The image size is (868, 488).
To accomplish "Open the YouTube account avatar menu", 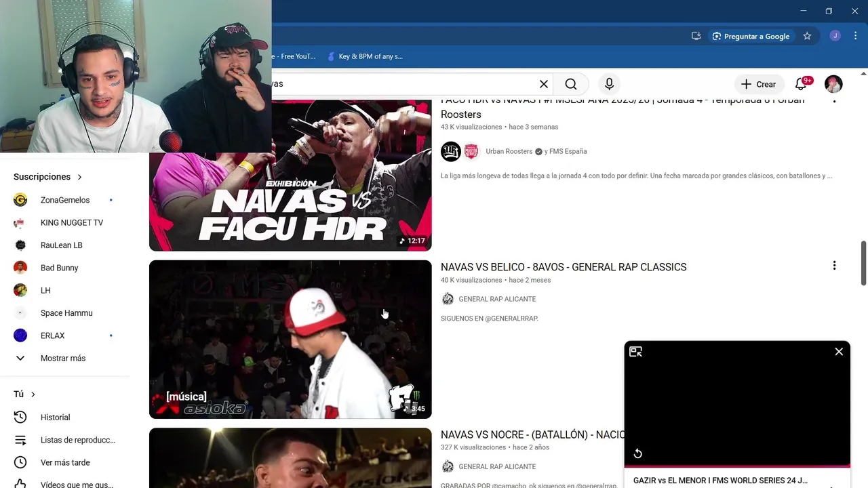I will point(833,84).
